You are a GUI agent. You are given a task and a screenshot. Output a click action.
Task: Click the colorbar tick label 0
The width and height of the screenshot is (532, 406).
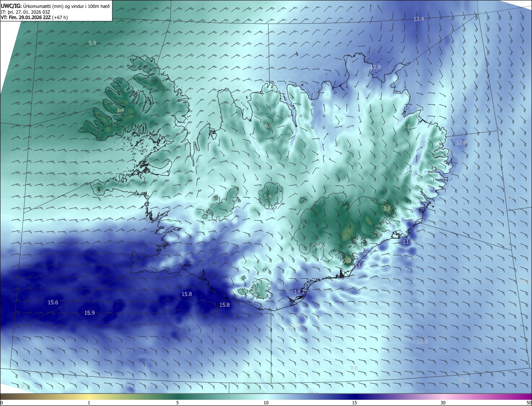tap(2, 403)
